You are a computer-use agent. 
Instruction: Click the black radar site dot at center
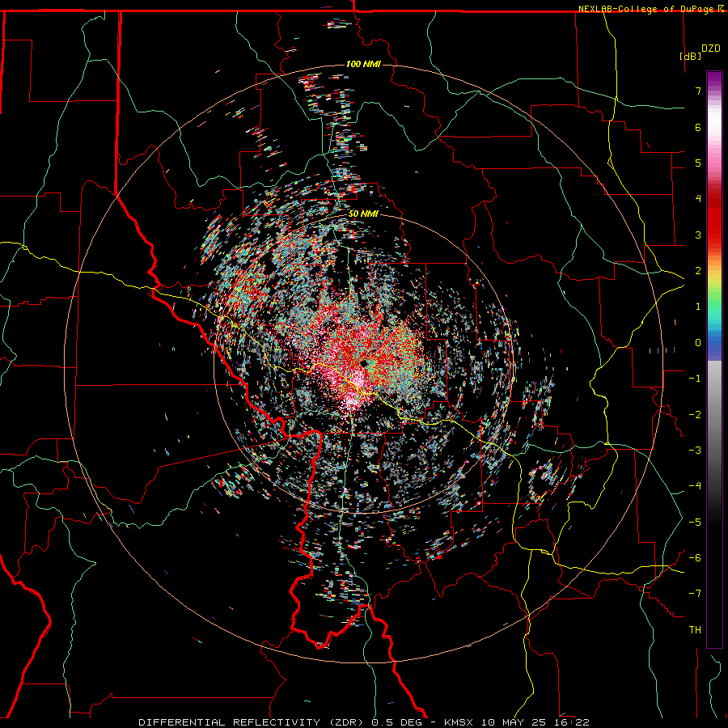point(365,363)
